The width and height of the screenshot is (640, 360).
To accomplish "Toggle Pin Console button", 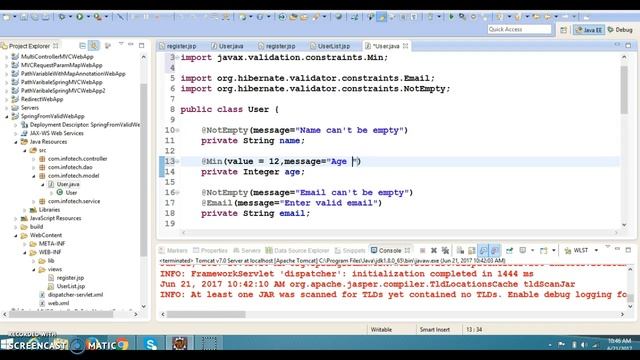I will click(509, 250).
